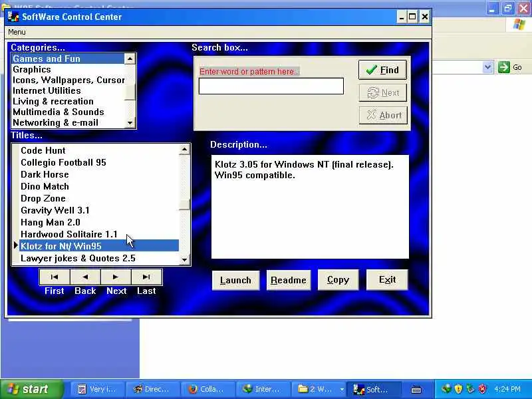Select Living & recreation category

tap(68, 102)
